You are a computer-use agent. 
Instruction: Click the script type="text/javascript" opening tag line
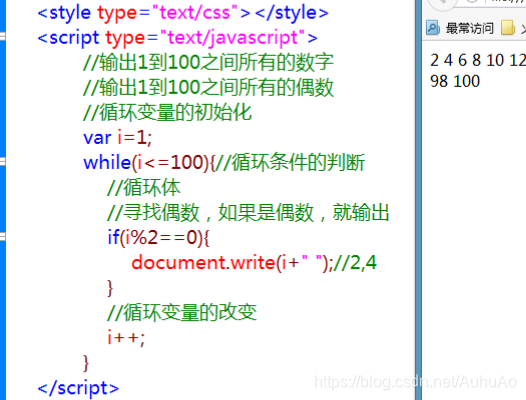coord(177,38)
